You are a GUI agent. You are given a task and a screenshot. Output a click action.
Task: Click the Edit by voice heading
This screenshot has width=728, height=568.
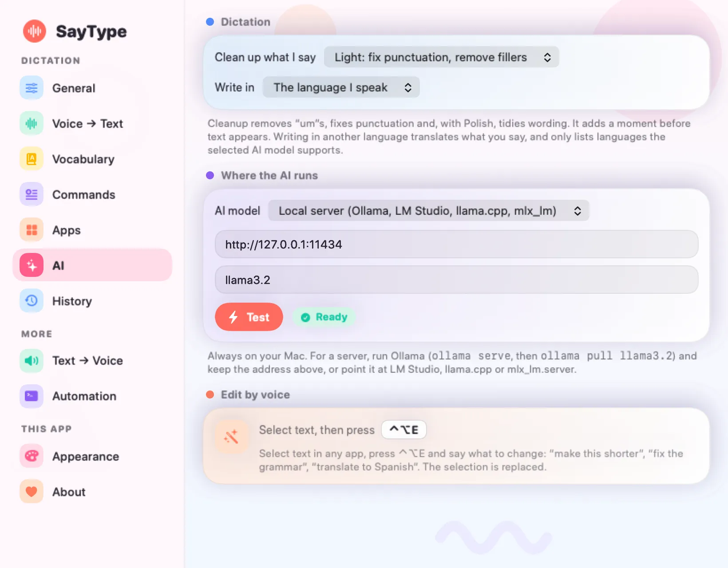tap(255, 394)
